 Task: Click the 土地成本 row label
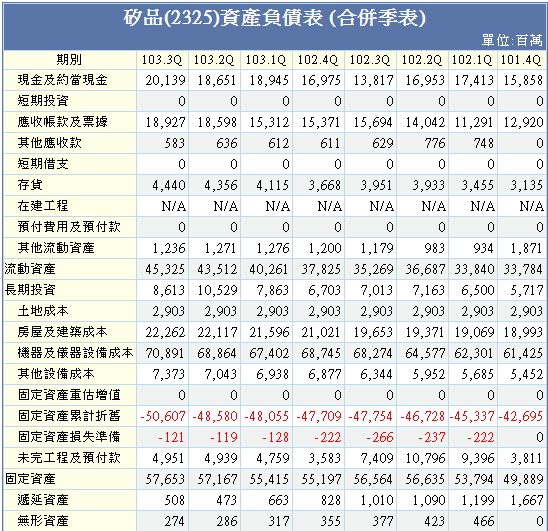(x=43, y=311)
